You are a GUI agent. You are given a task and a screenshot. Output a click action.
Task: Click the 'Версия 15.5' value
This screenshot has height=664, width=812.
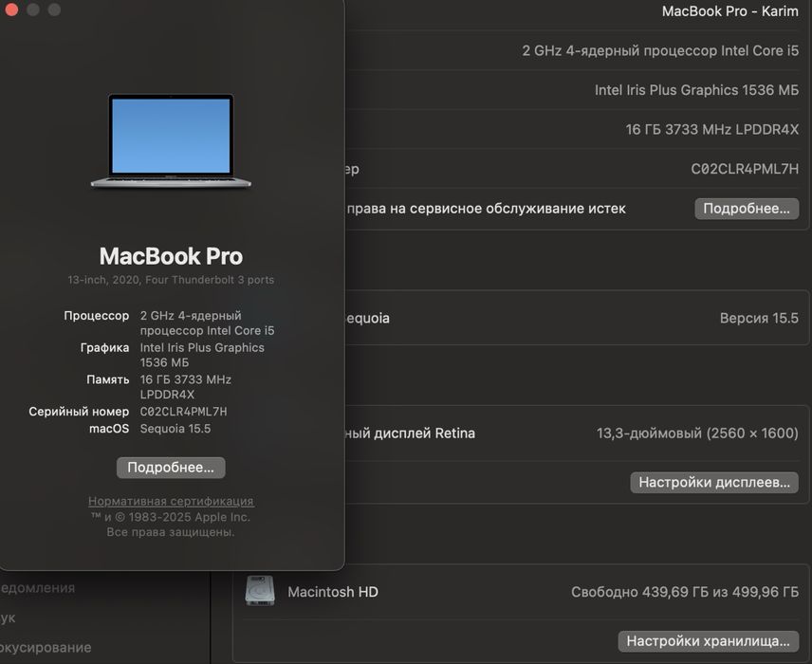759,318
